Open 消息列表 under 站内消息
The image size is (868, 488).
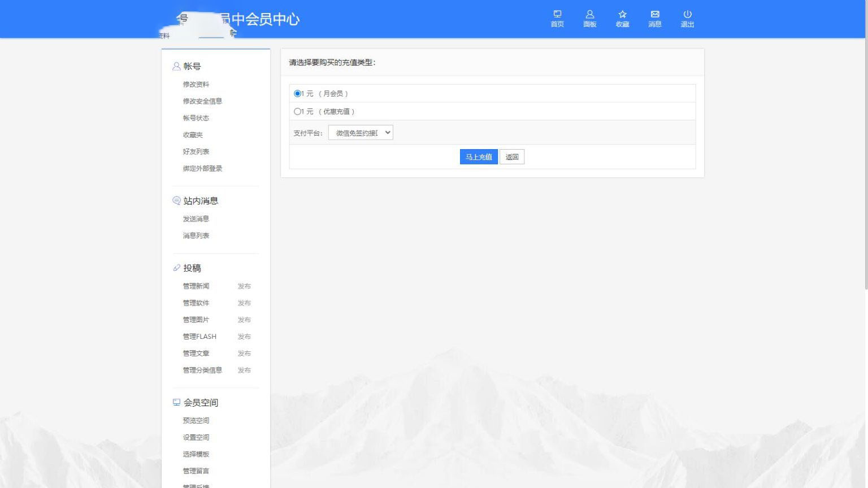[x=196, y=236]
